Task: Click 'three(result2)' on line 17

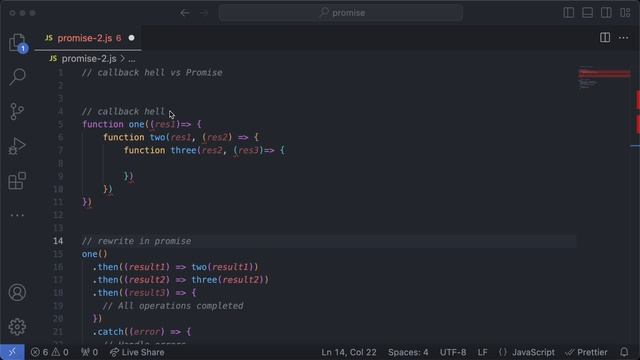Action: (228, 280)
